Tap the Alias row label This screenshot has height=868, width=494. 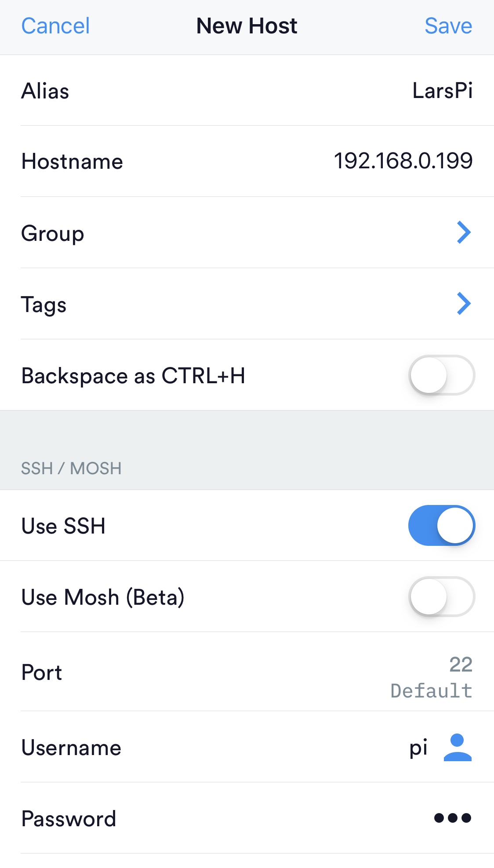coord(45,91)
